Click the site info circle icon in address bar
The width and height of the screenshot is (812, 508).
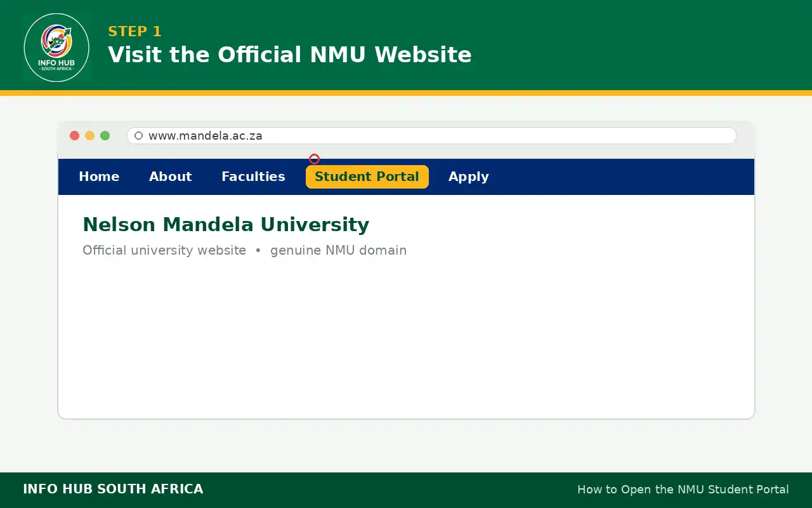(138, 136)
